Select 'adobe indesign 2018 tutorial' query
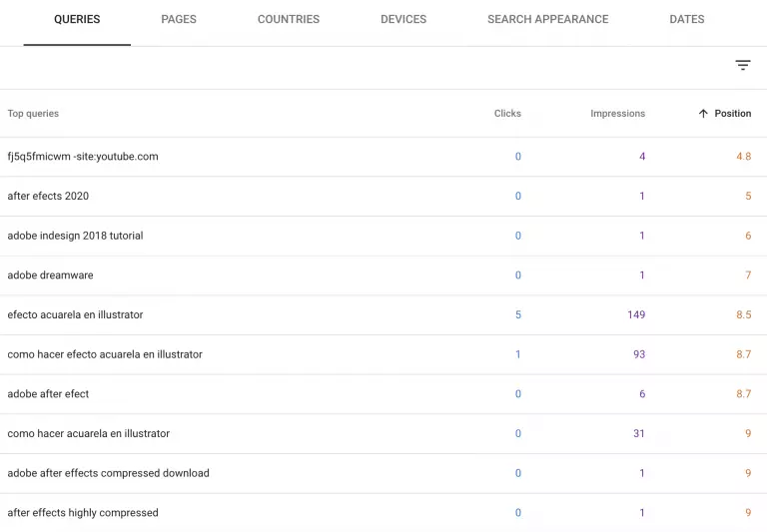The height and width of the screenshot is (532, 767). [x=75, y=236]
